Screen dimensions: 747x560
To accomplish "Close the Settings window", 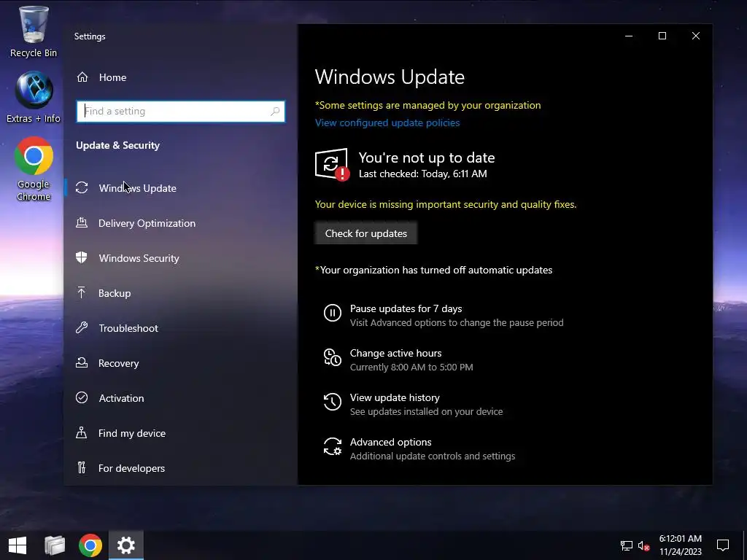I will tap(695, 36).
